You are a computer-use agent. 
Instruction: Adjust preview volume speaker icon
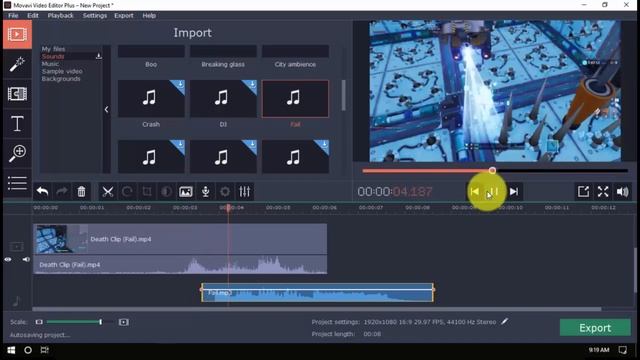[x=622, y=191]
